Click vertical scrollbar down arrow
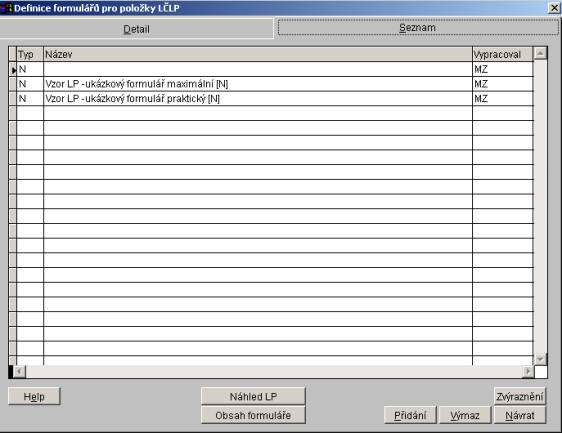Image resolution: width=562 pixels, height=433 pixels. point(540,359)
